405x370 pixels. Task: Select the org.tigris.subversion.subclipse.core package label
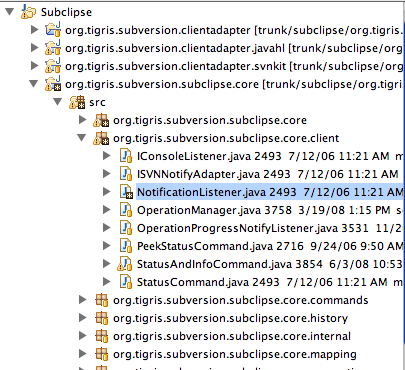tap(210, 120)
